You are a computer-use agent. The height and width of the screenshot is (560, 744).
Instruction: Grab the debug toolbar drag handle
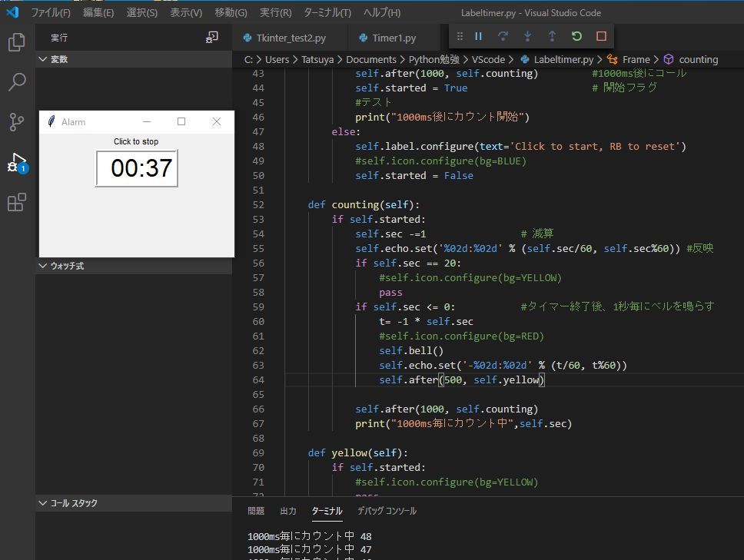point(460,36)
